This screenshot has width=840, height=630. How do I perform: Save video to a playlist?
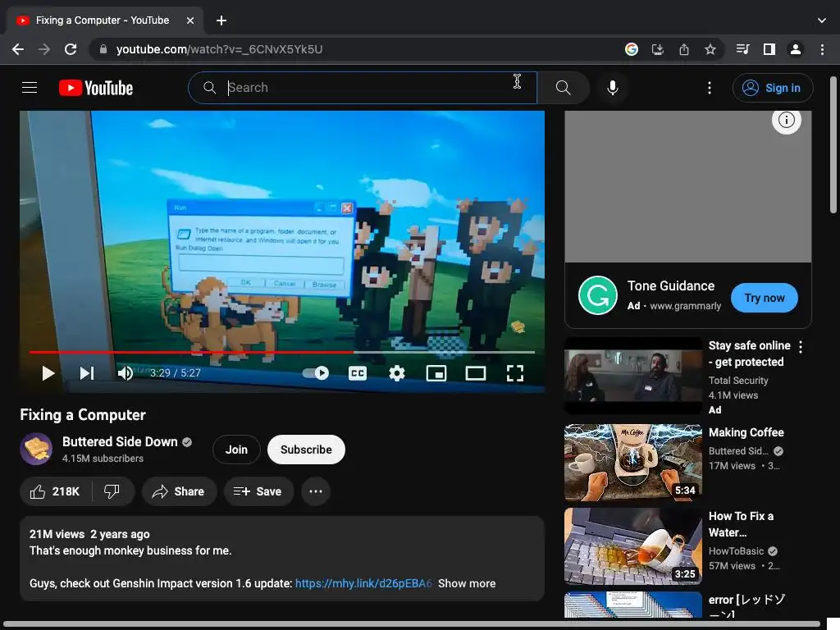[x=258, y=491]
